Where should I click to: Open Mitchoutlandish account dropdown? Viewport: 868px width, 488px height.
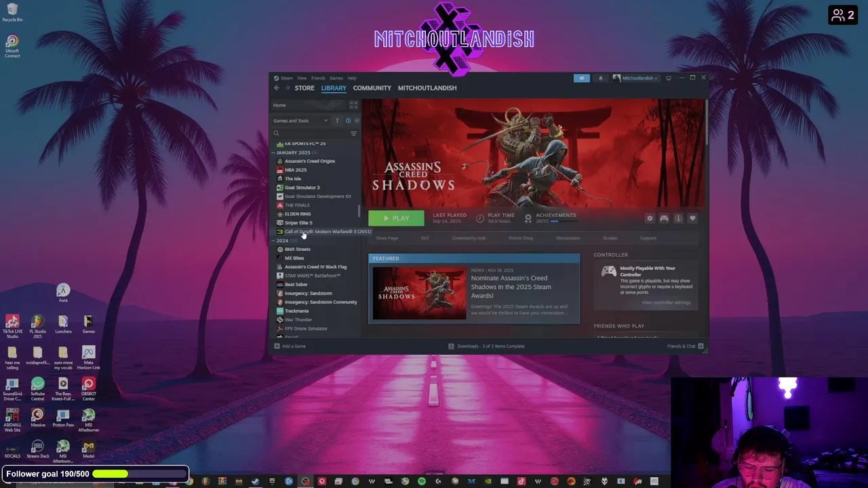pos(636,78)
